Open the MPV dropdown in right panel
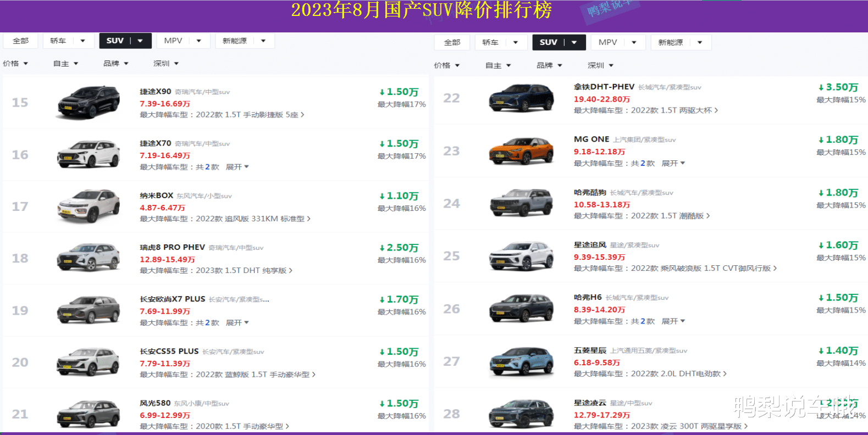868x435 pixels. 618,43
